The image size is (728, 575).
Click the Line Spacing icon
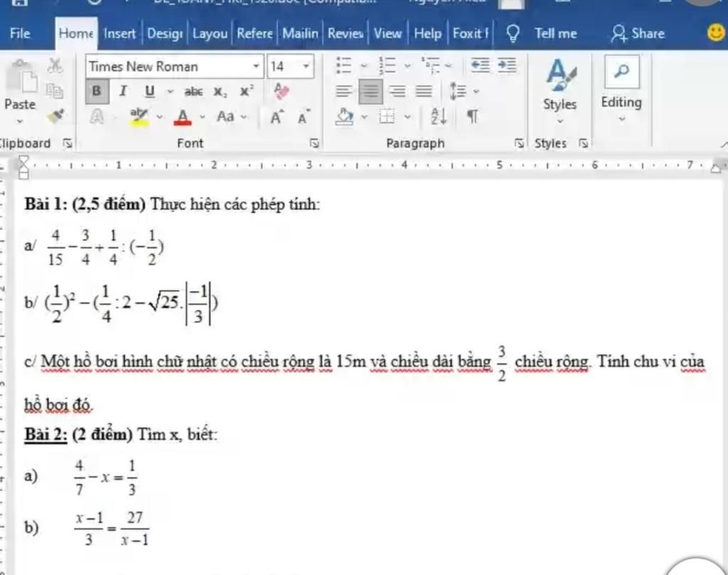pyautogui.click(x=459, y=91)
